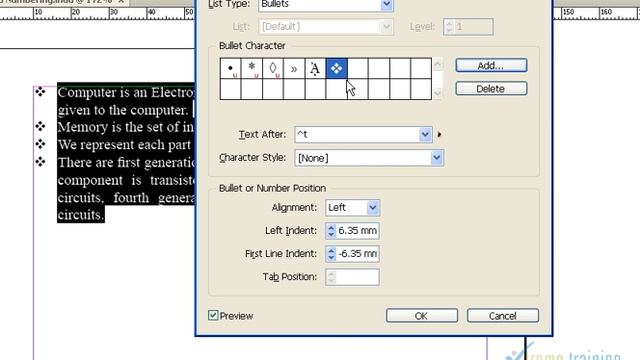The height and width of the screenshot is (360, 640).
Task: Click the Level input field
Action: click(473, 27)
